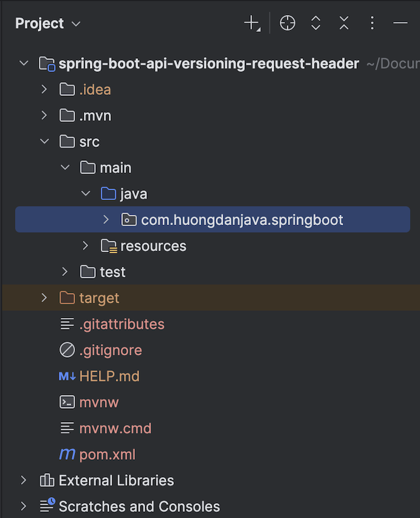Hide the Project tool window
Image resolution: width=420 pixels, height=518 pixels.
click(x=400, y=23)
